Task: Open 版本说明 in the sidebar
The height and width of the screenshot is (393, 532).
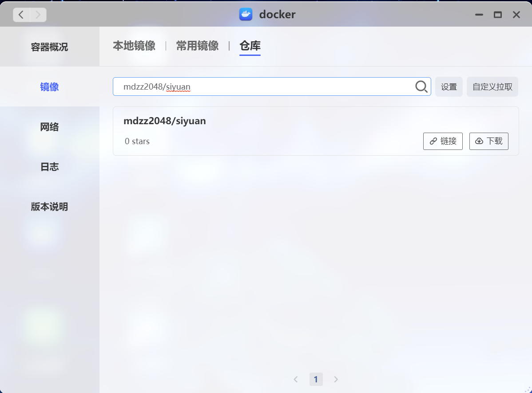Action: coord(50,207)
